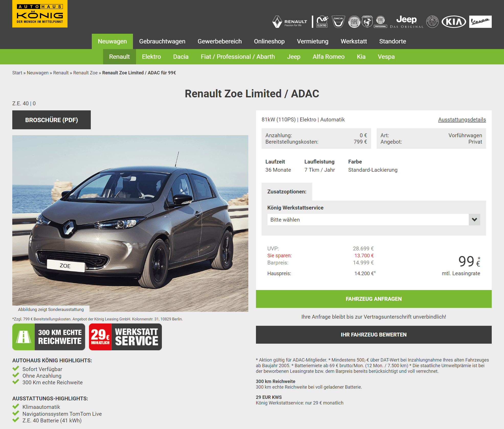This screenshot has height=429, width=504.
Task: Select the Kia submenu item
Action: pyautogui.click(x=361, y=57)
